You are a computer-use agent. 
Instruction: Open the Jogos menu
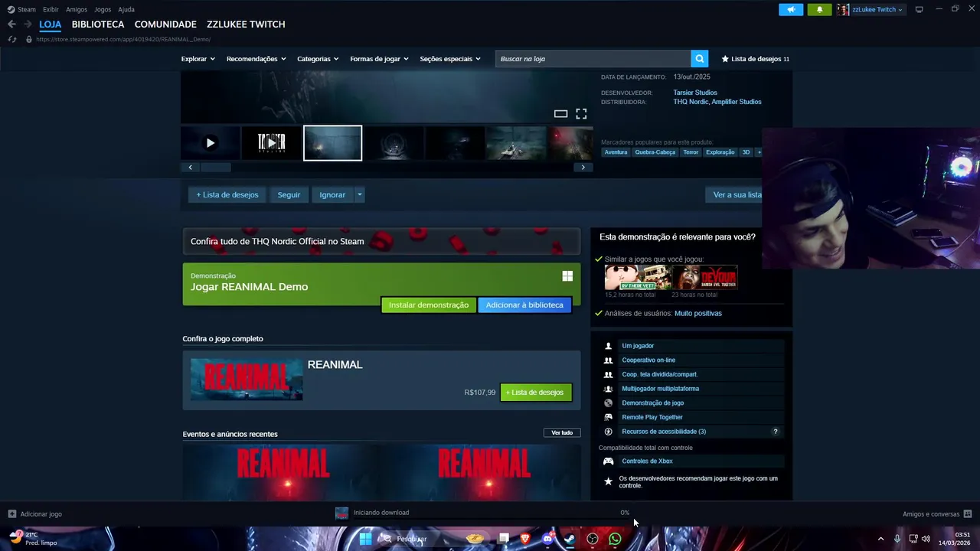point(103,9)
